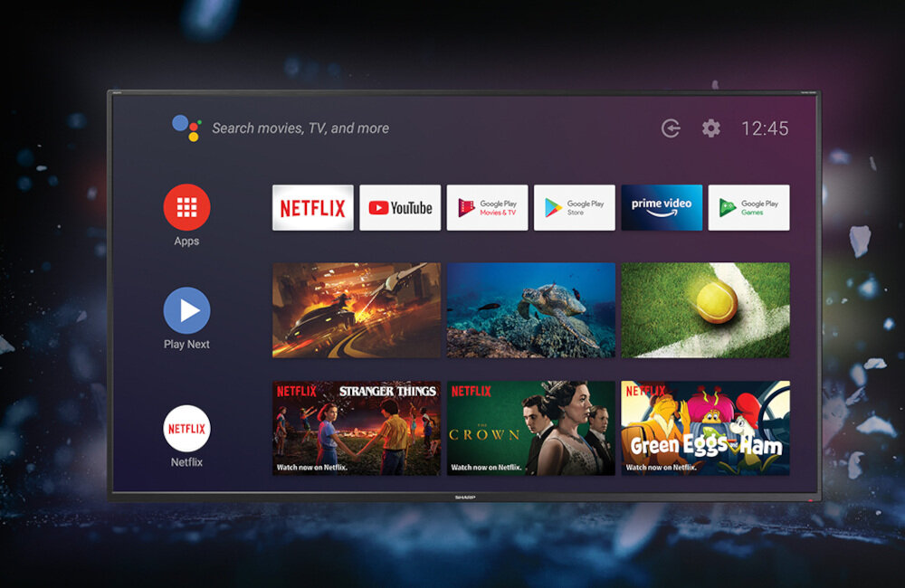Launch the YouTube app

[400, 207]
